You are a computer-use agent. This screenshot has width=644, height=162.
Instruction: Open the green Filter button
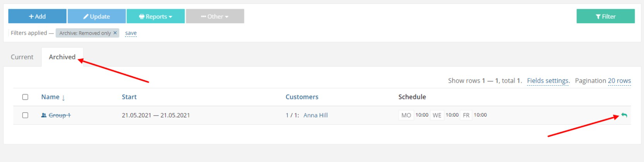tap(606, 16)
